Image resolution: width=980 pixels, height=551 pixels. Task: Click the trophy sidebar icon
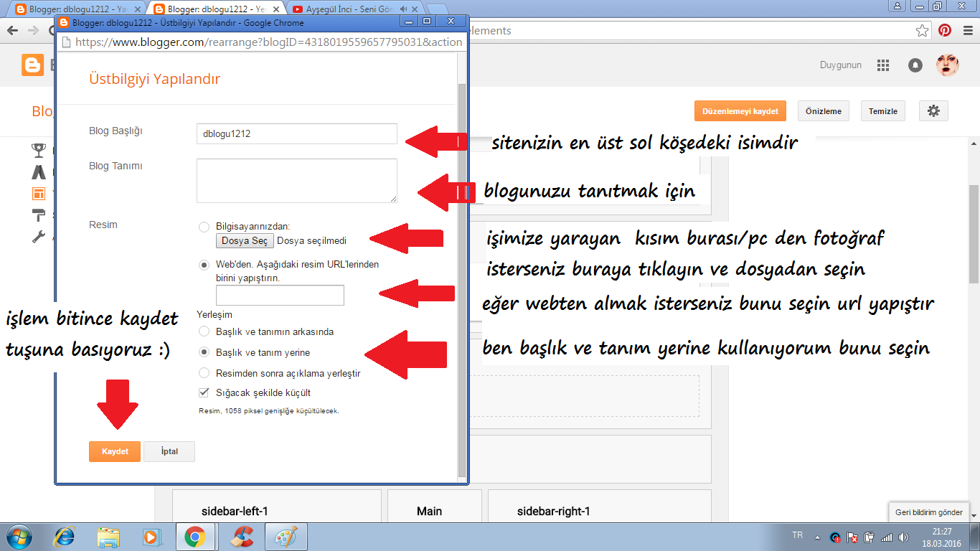click(x=39, y=150)
